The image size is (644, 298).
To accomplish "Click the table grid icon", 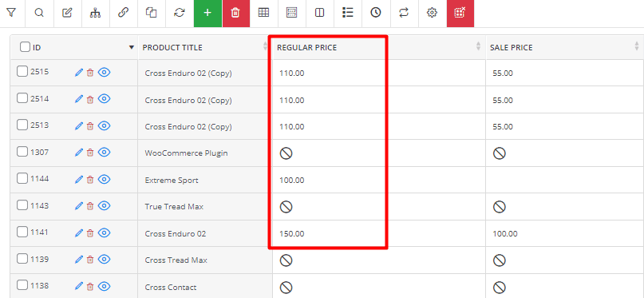I will [263, 13].
